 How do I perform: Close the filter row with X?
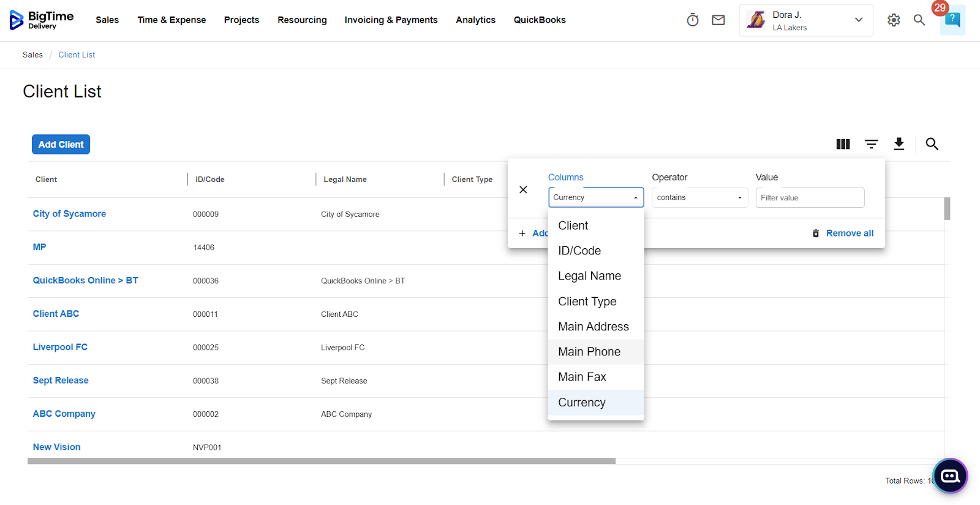pyautogui.click(x=523, y=190)
